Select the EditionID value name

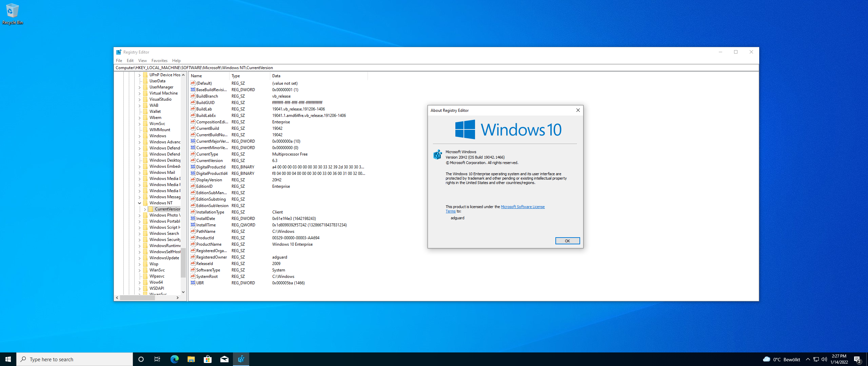click(x=204, y=186)
